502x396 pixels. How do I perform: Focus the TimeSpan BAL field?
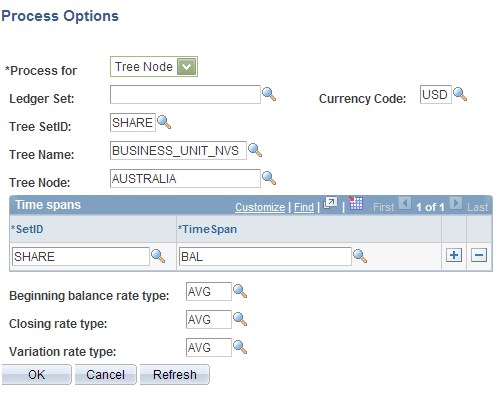click(265, 256)
